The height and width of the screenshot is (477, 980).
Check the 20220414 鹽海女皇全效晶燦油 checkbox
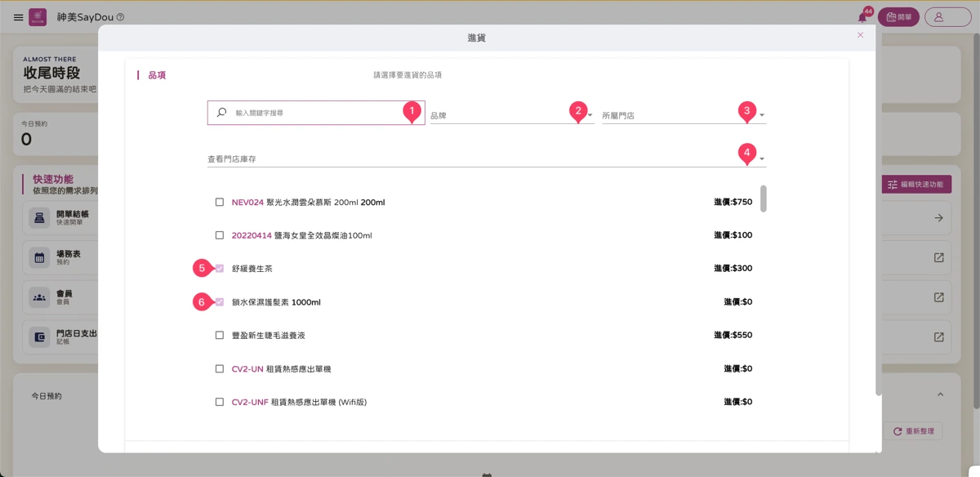(220, 235)
